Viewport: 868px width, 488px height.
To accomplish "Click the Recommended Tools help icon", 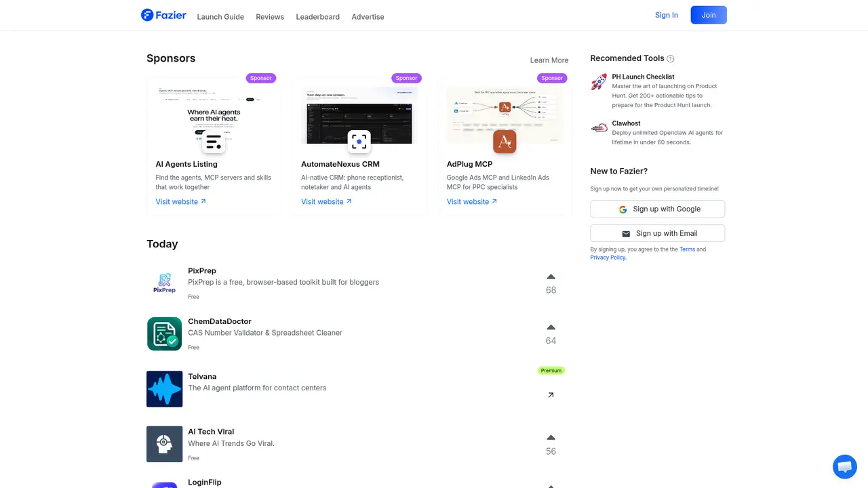I will point(671,59).
